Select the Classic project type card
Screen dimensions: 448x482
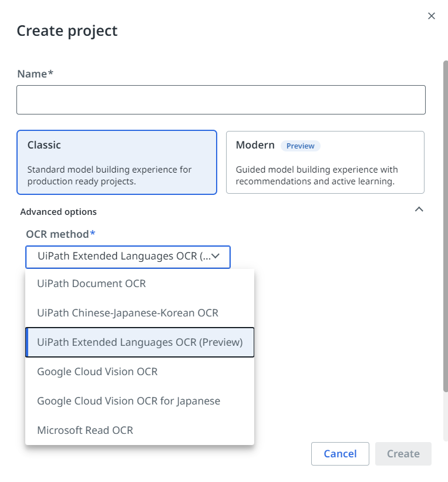coord(117,162)
